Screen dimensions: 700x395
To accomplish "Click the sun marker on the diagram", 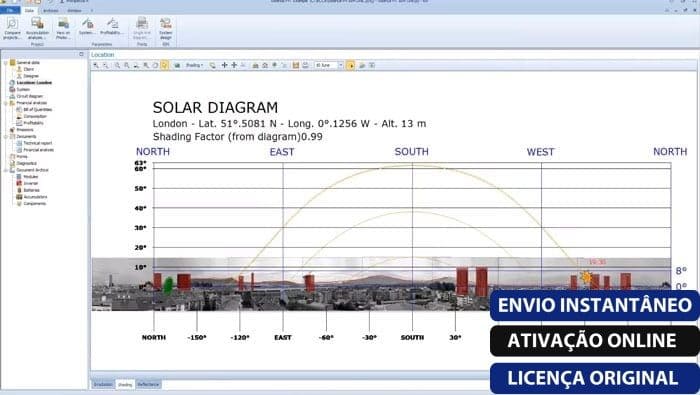I will [x=585, y=277].
